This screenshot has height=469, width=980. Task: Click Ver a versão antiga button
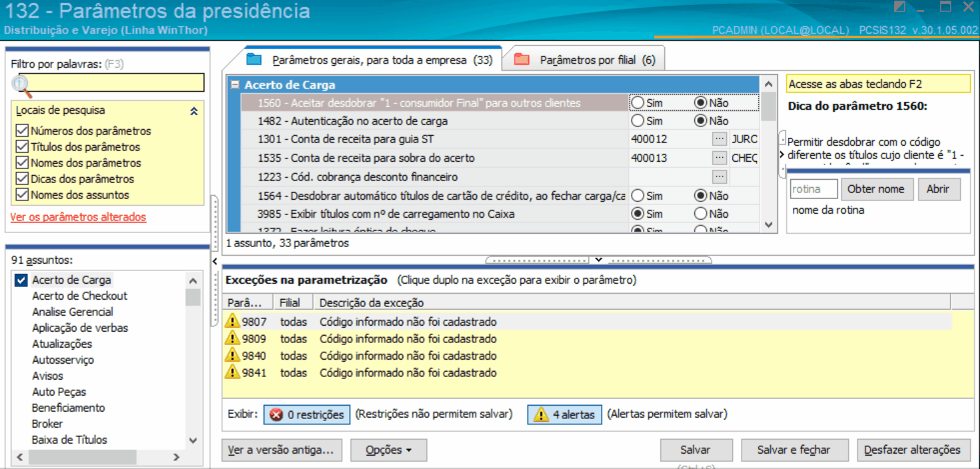coord(280,450)
